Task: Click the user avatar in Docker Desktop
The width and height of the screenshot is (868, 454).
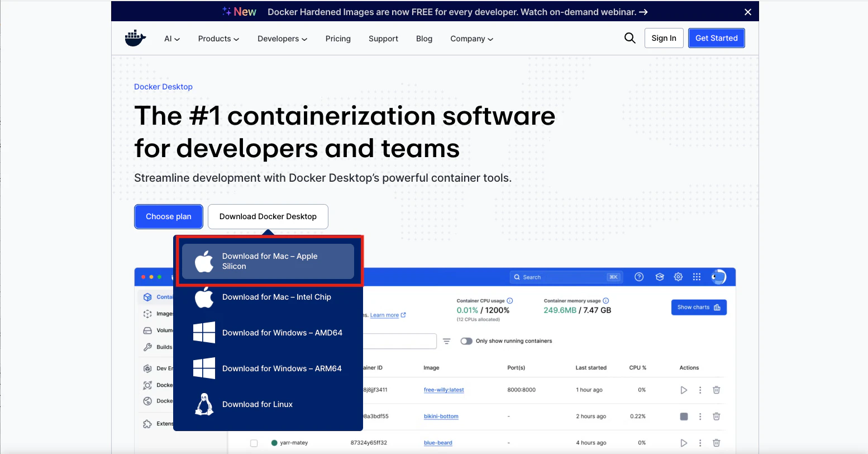Action: 718,277
